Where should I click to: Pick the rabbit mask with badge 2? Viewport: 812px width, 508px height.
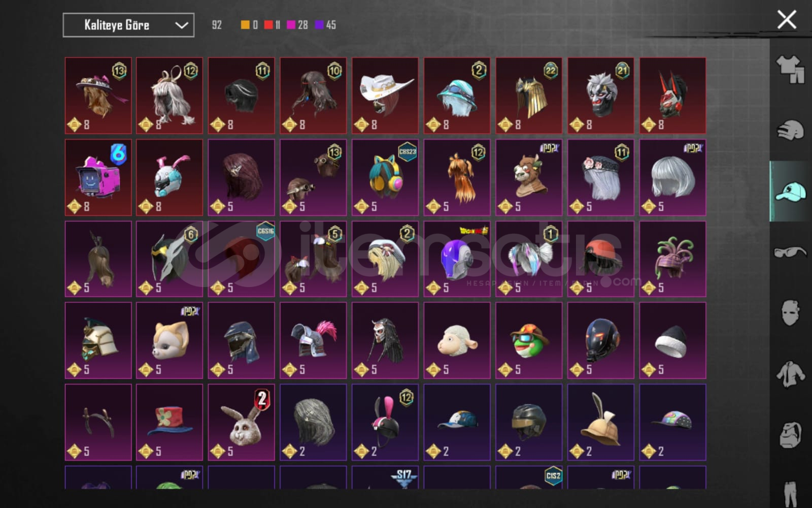tap(242, 422)
